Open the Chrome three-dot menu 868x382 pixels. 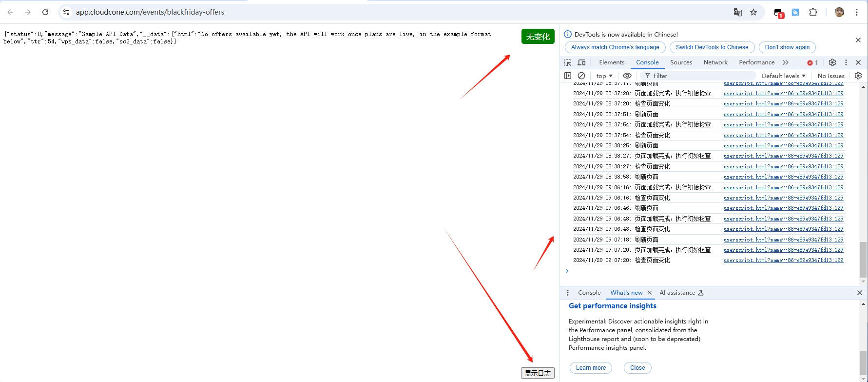tap(857, 12)
